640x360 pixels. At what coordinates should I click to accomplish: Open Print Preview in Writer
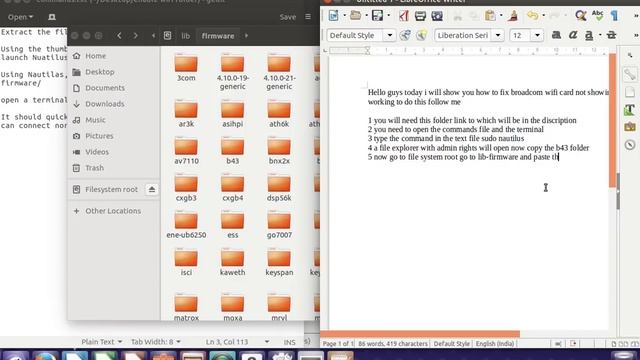pos(437,16)
